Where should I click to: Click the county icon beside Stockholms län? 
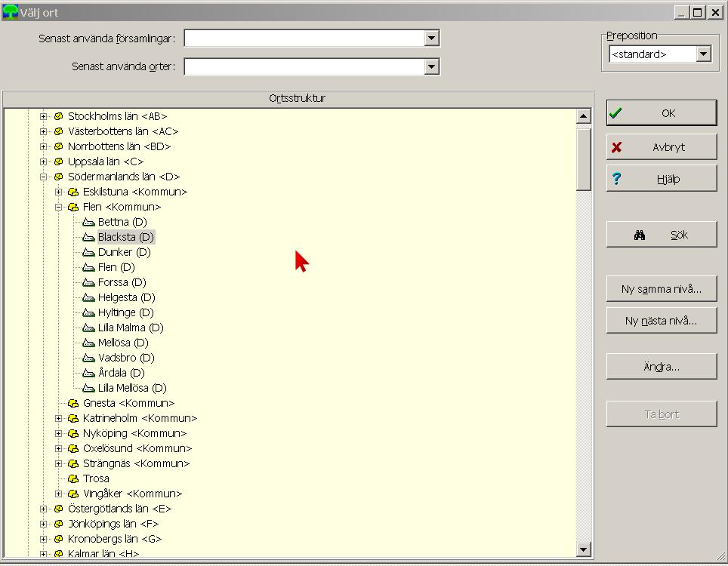tap(58, 116)
